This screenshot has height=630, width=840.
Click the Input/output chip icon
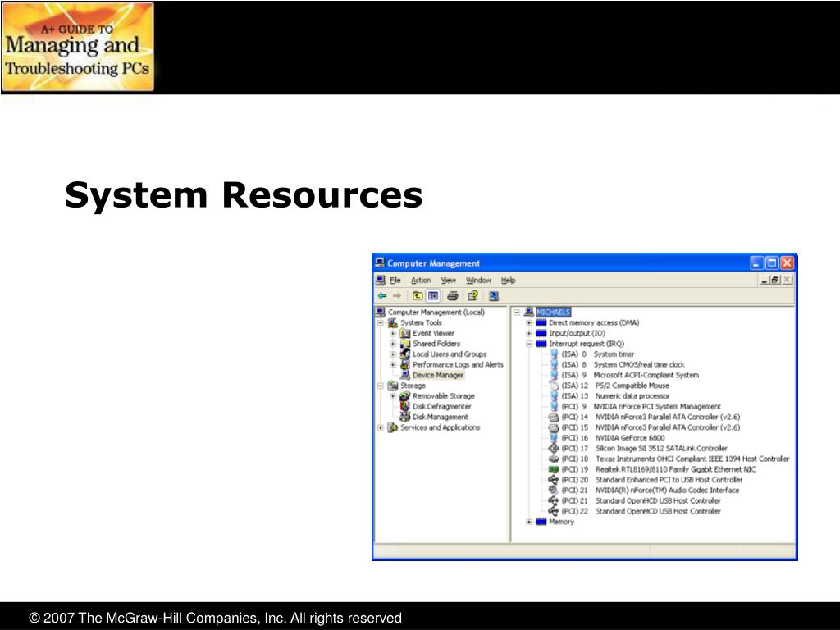(541, 333)
